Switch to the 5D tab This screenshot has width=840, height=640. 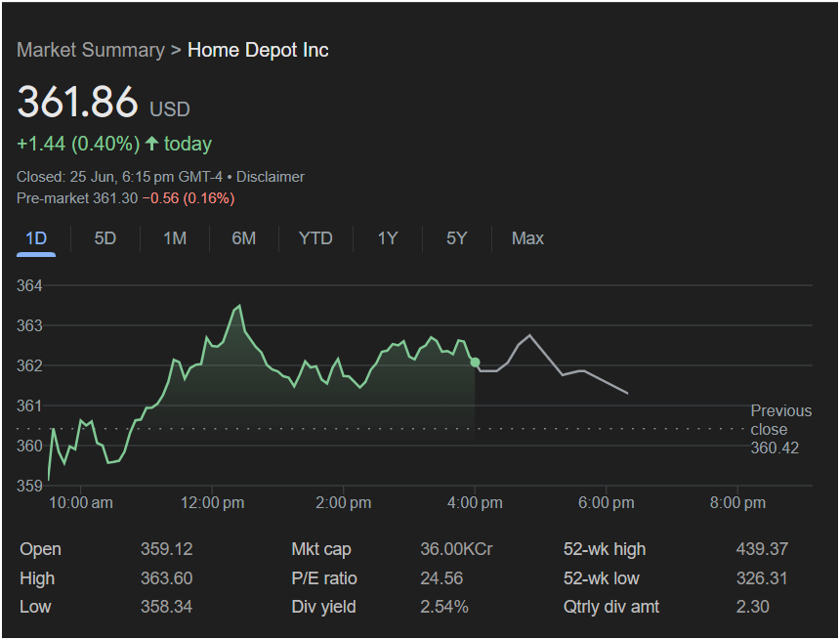tap(105, 238)
